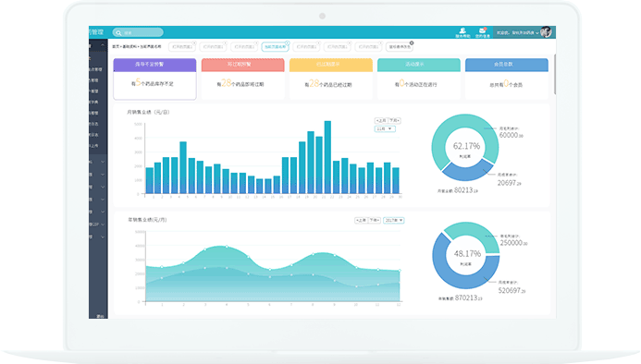The image size is (641, 364).
Task: Open the 2017年 year dropdown
Action: point(394,220)
